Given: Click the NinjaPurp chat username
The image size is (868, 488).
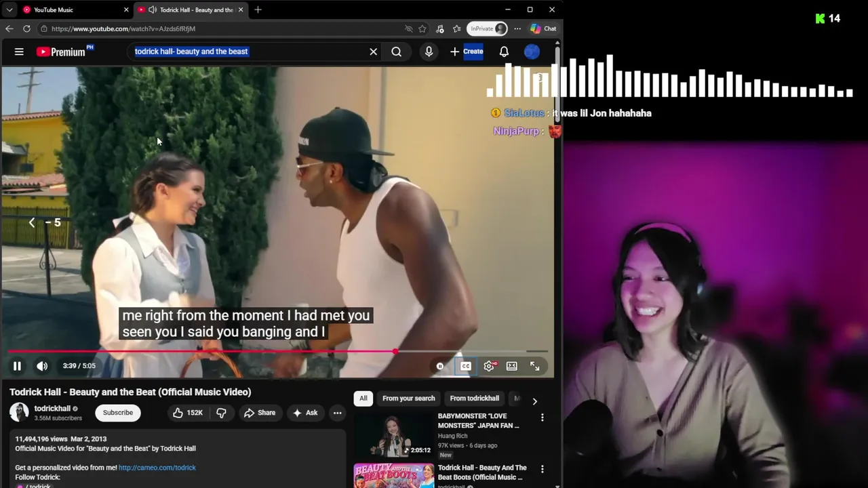Looking at the screenshot, I should tap(516, 131).
